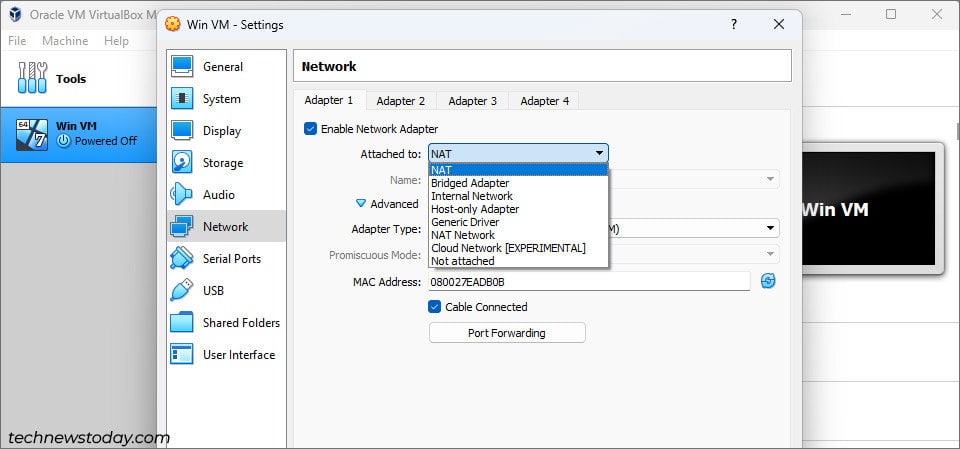Select the USB plug icon
The width and height of the screenshot is (960, 449).
point(182,290)
